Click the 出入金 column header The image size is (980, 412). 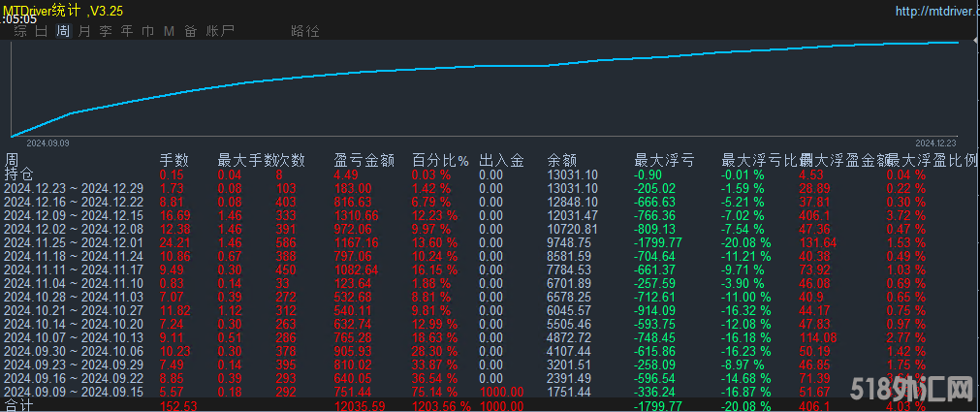pos(501,161)
